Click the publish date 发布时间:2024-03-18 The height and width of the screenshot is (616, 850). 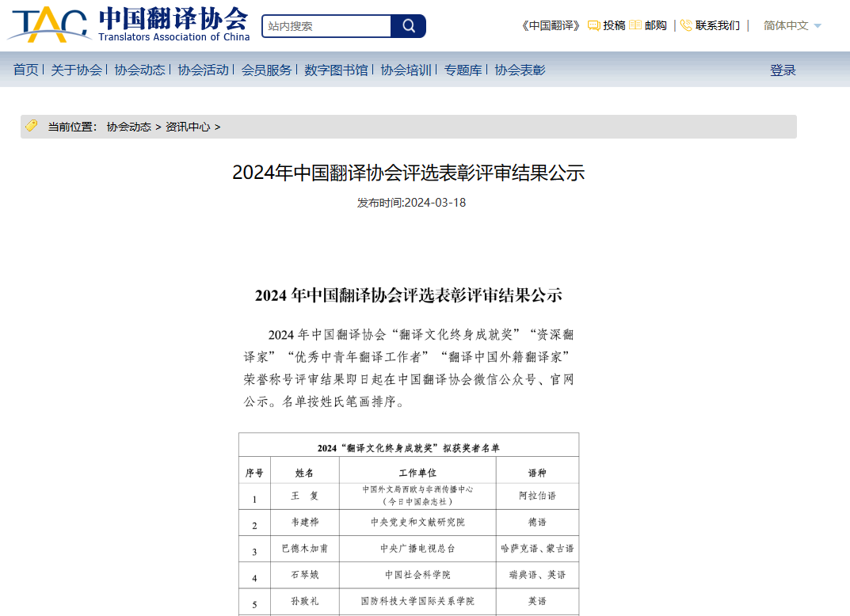(411, 203)
